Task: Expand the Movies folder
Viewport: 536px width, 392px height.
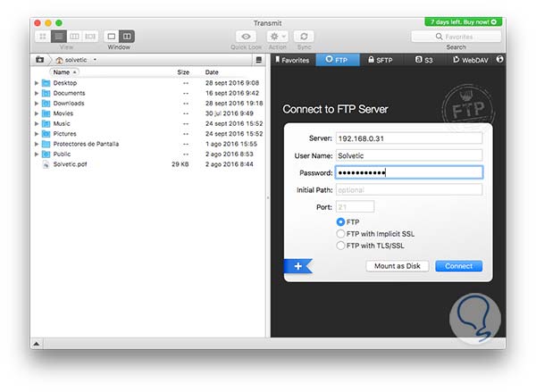Action: [x=37, y=113]
